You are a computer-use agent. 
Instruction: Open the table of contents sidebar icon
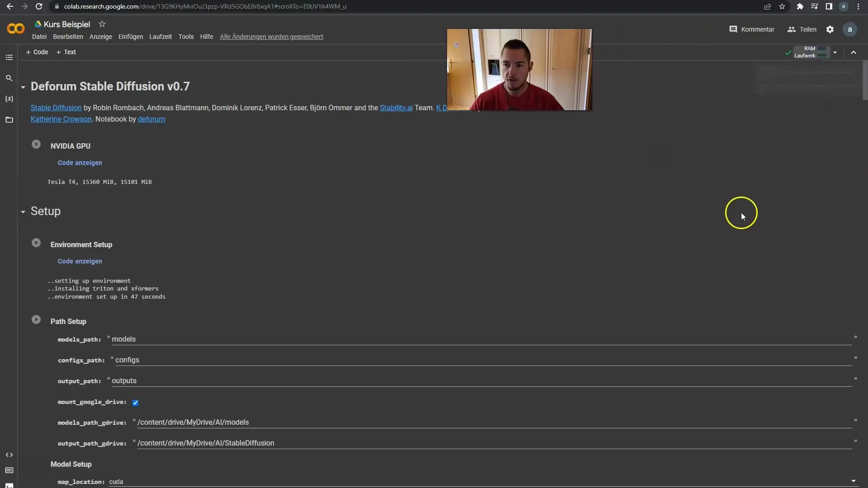coord(9,57)
